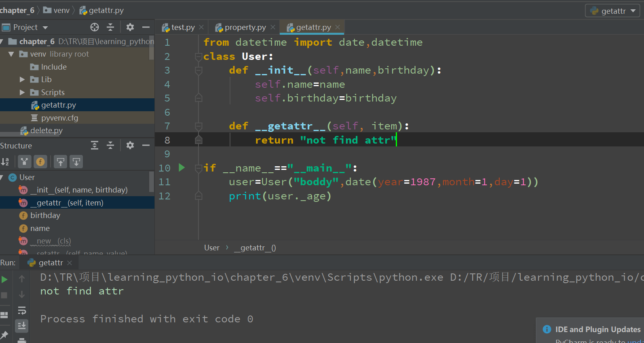
Task: Rerun getattr with green run button
Action: click(x=4, y=279)
